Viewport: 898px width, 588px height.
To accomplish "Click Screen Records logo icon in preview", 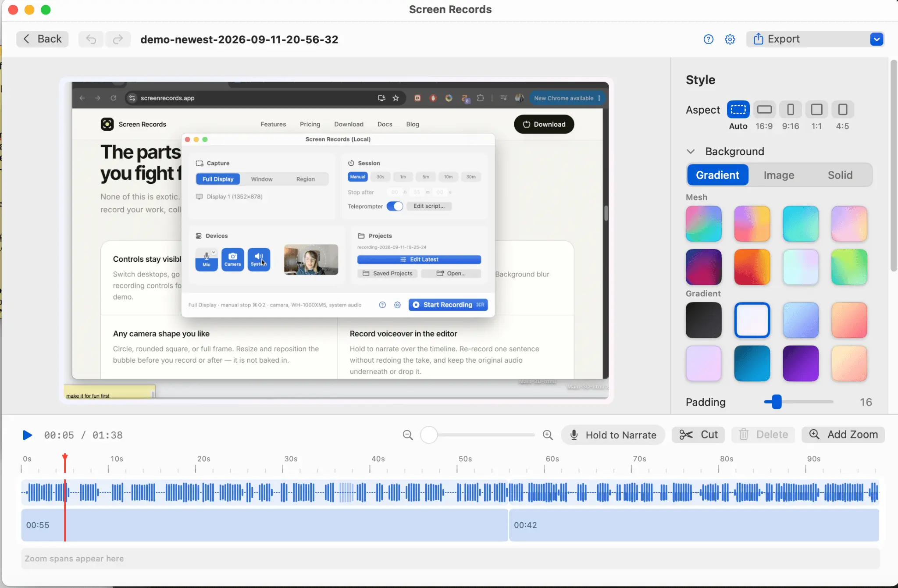I will pyautogui.click(x=107, y=124).
